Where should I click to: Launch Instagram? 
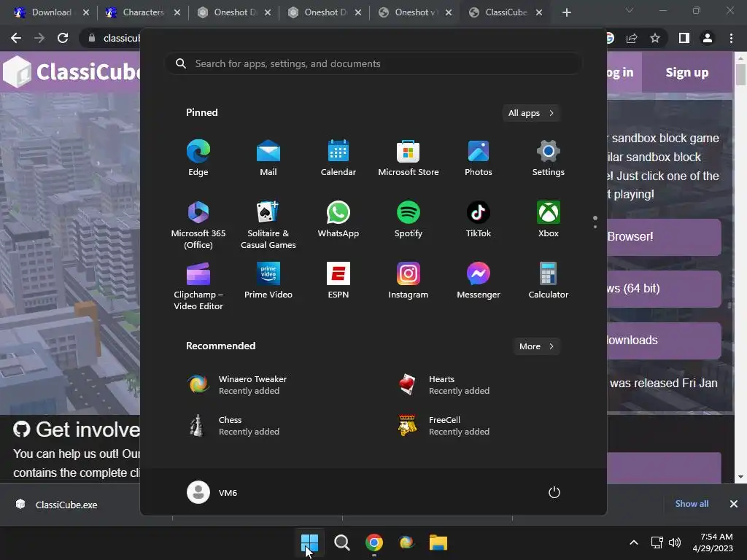click(x=409, y=281)
